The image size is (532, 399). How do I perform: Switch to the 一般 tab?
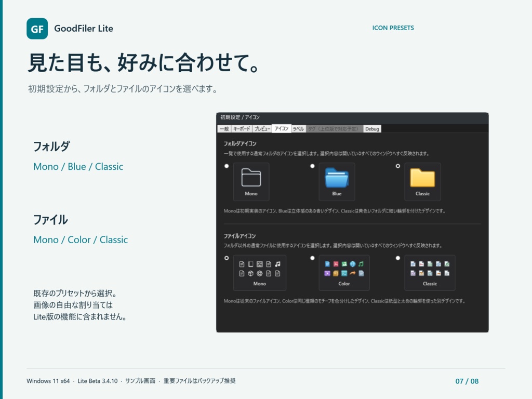coord(224,129)
